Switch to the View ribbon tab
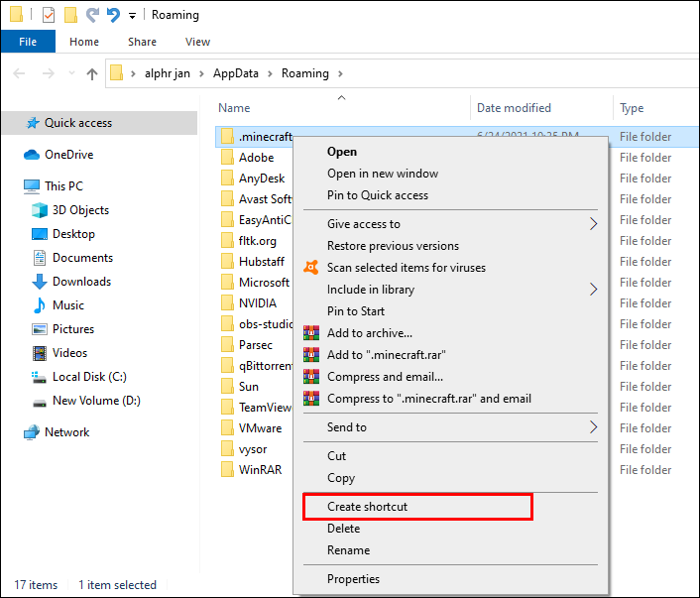This screenshot has height=598, width=700. 197,42
